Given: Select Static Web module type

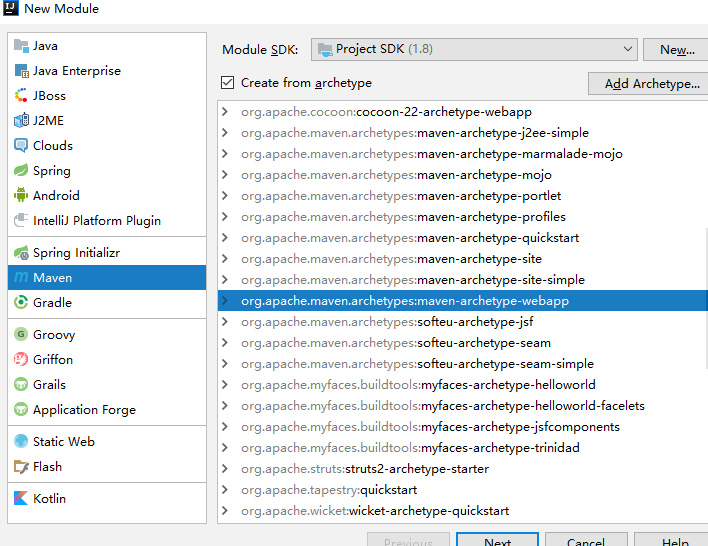Looking at the screenshot, I should [x=107, y=442].
